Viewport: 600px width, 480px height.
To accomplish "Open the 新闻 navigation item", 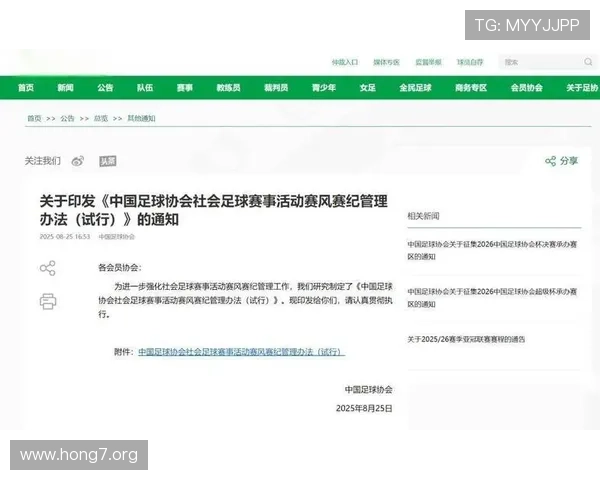I will click(x=65, y=88).
